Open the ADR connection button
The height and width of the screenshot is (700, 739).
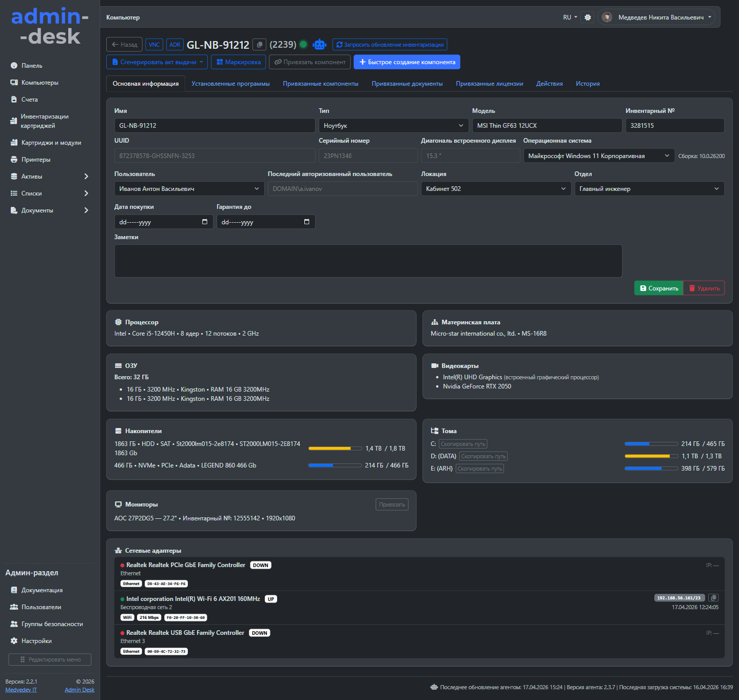click(175, 45)
